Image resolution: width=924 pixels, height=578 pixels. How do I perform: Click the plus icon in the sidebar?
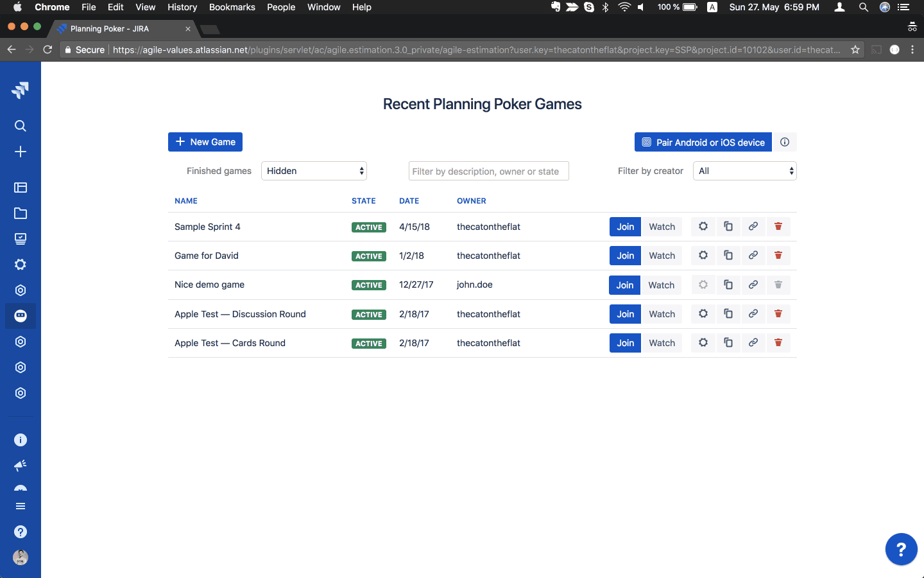(20, 152)
